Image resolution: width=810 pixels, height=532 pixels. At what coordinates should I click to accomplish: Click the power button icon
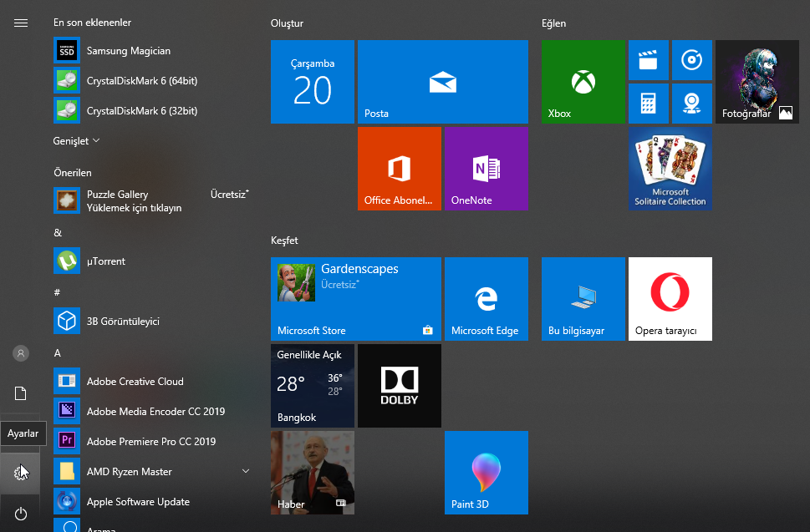click(21, 514)
